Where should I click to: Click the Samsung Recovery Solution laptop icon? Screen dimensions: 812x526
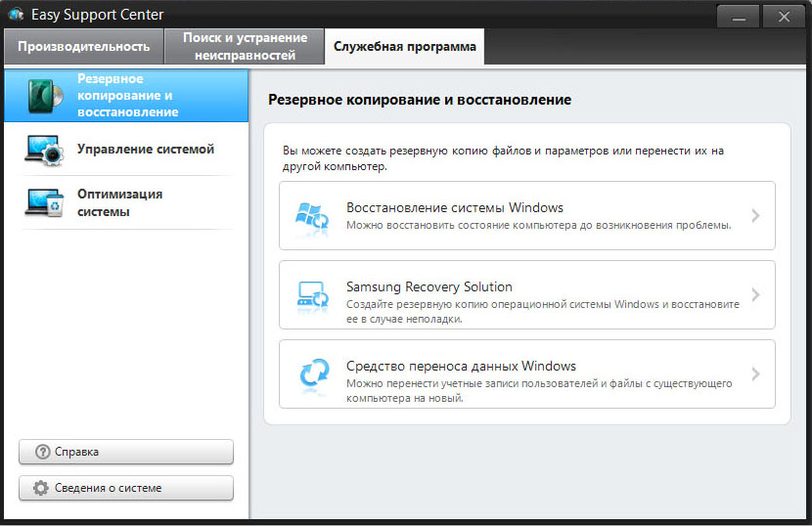[x=312, y=295]
